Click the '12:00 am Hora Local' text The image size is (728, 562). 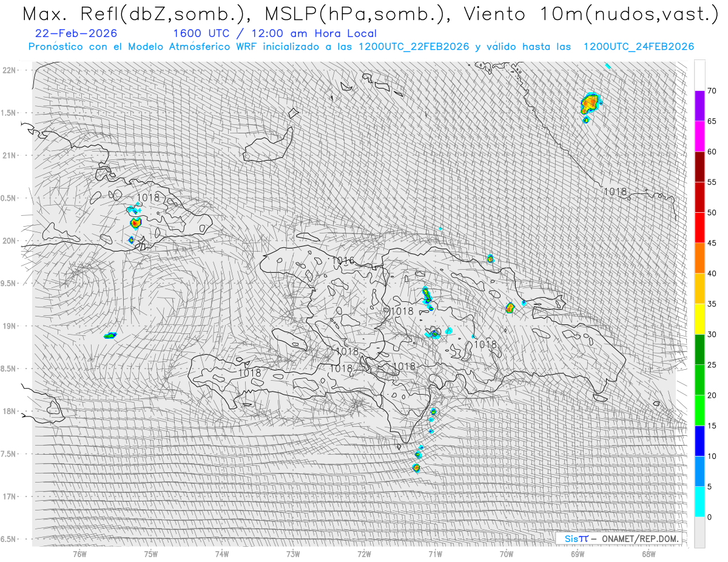[x=311, y=33]
